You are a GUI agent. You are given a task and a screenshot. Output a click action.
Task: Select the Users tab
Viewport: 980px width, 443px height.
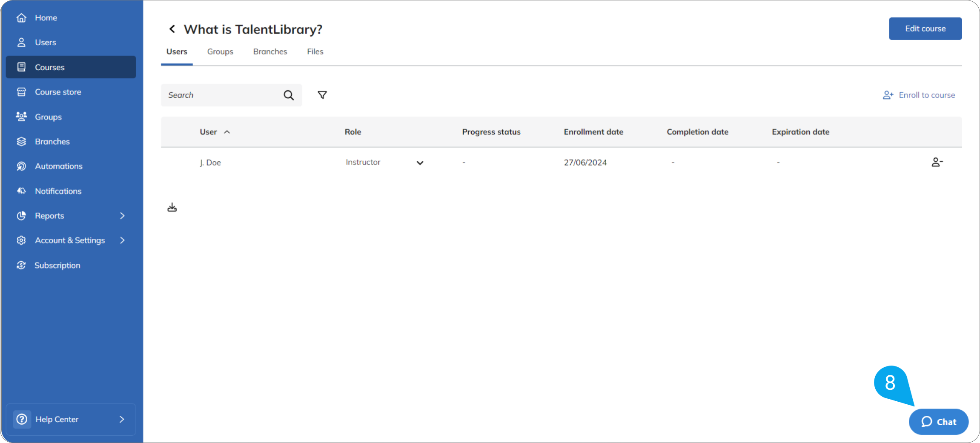(x=177, y=52)
